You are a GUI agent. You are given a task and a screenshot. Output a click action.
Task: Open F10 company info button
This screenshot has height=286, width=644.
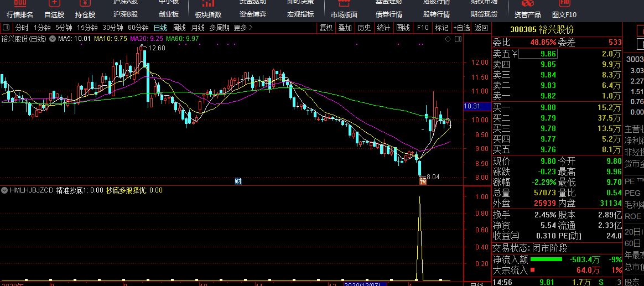tap(423, 28)
